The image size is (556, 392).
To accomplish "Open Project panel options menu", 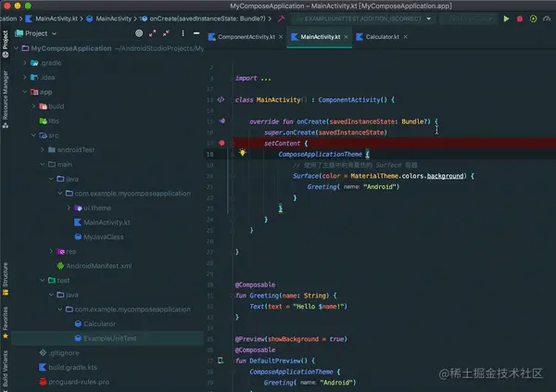I will (x=183, y=33).
